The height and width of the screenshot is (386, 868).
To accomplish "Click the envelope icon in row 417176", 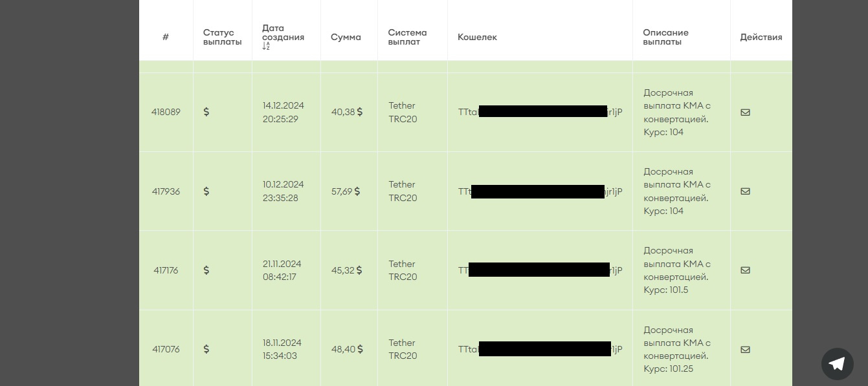I will (745, 270).
